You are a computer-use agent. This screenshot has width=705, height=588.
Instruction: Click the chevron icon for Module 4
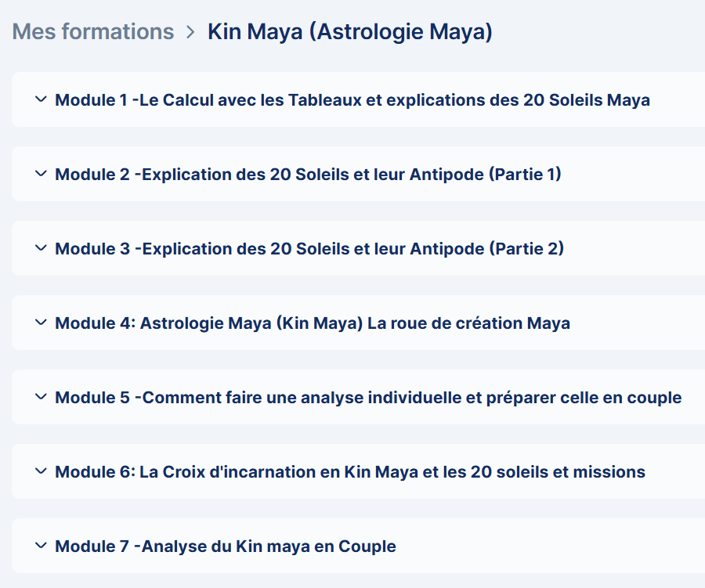(41, 323)
